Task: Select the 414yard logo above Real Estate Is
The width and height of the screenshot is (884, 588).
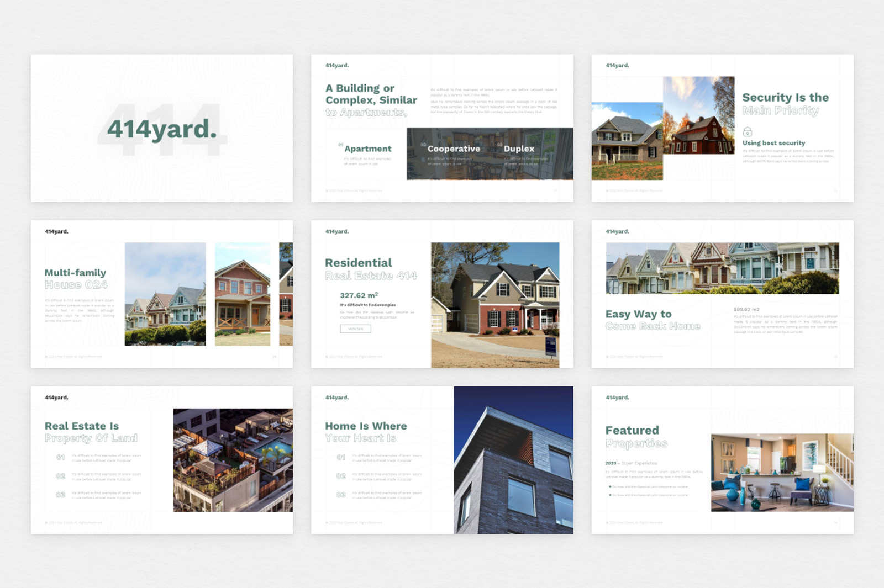Action: [x=56, y=396]
